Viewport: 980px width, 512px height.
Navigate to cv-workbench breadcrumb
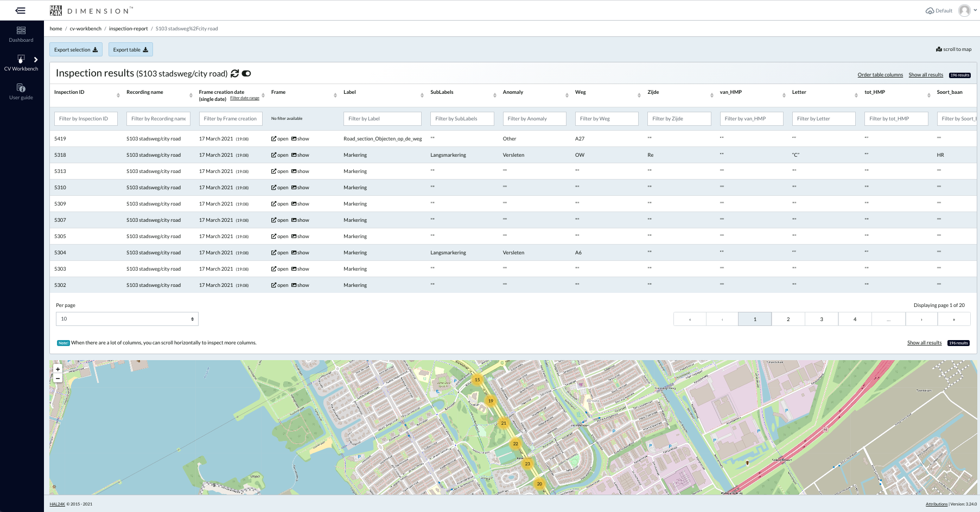85,29
